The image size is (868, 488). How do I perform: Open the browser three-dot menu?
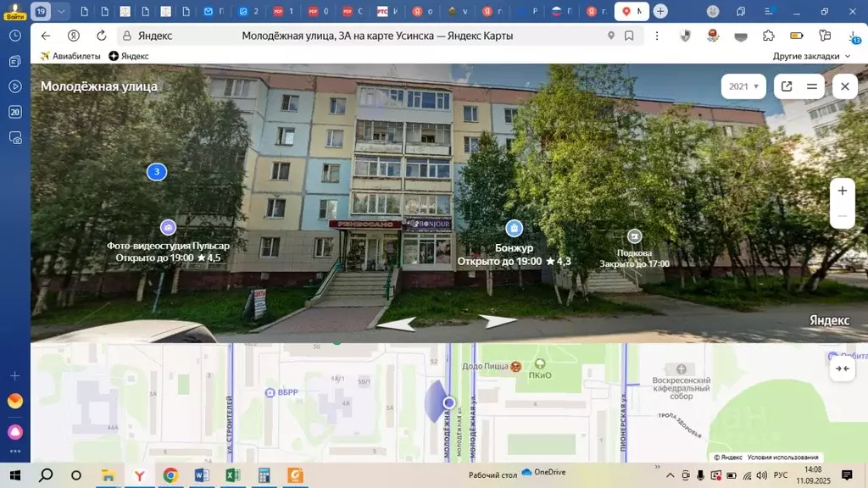(x=658, y=36)
